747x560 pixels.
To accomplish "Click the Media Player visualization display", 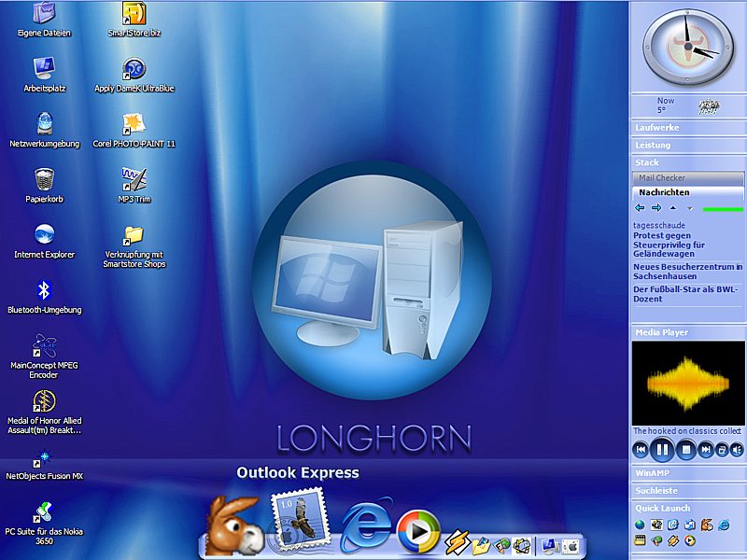I will [688, 383].
